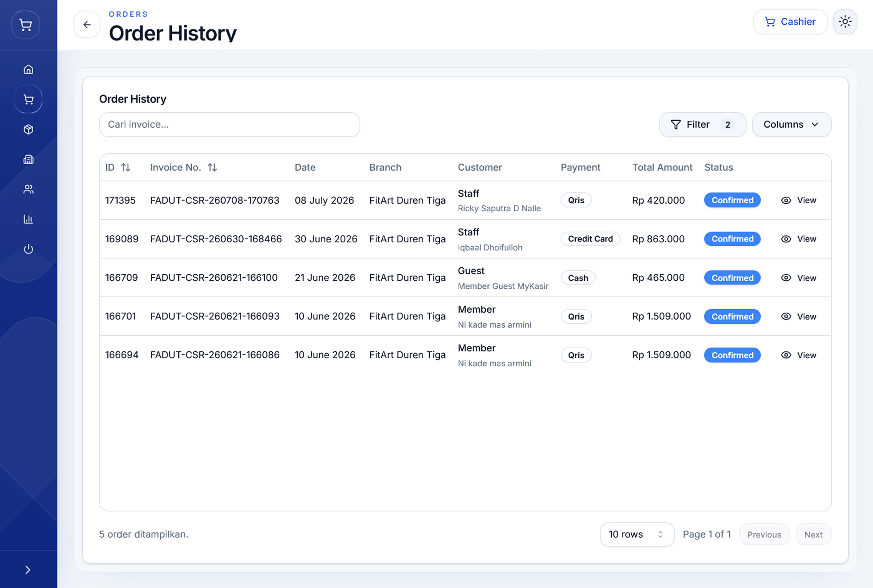View the order 166709 paid by Cash
The image size is (873, 588).
[x=798, y=278]
